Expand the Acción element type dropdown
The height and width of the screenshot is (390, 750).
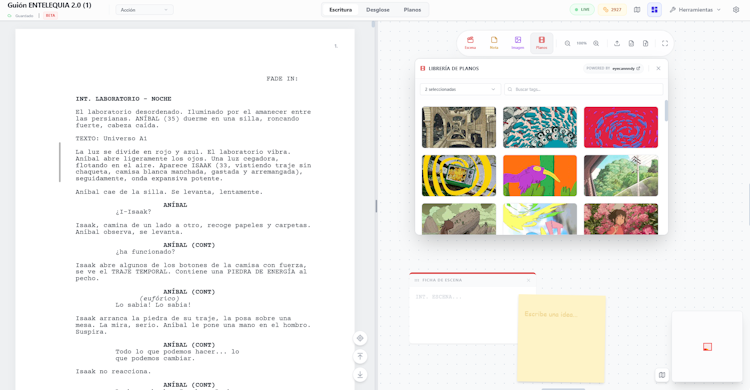tap(144, 10)
